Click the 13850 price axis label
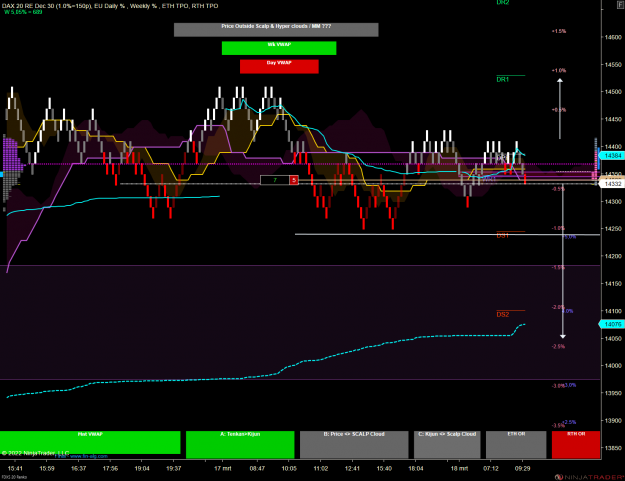Screen dimensions: 625x481 (613, 448)
